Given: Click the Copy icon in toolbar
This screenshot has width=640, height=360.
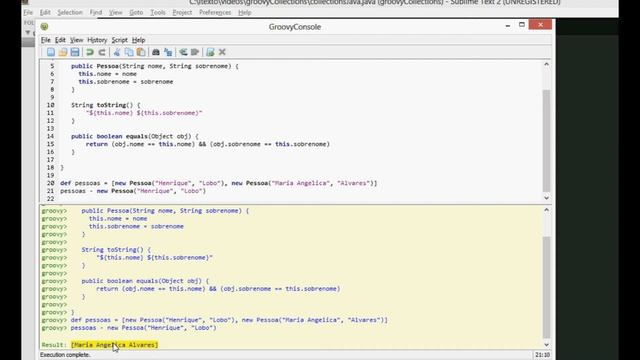Looking at the screenshot, I should (x=129, y=52).
